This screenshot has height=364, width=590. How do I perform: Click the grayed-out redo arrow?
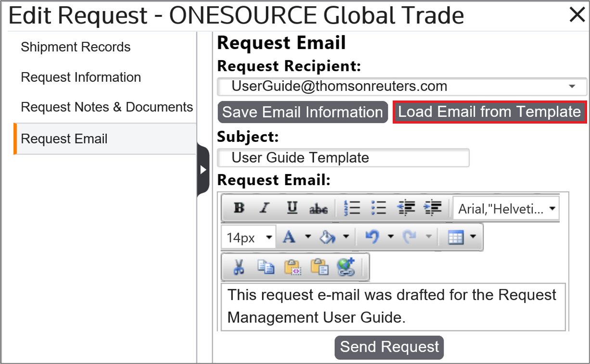(409, 237)
